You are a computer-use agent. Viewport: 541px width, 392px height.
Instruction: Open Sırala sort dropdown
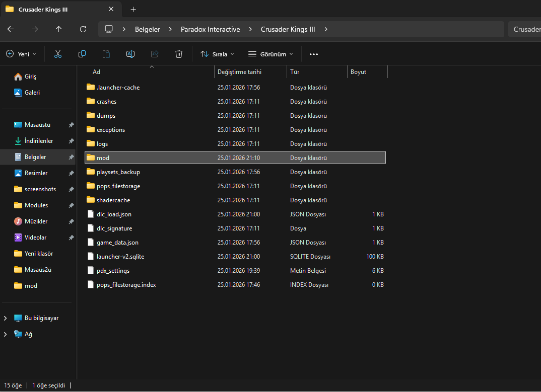(218, 54)
